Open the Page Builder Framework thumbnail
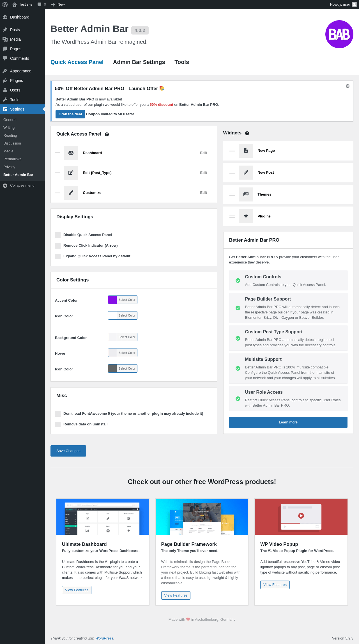The image size is (359, 644). 202,517
